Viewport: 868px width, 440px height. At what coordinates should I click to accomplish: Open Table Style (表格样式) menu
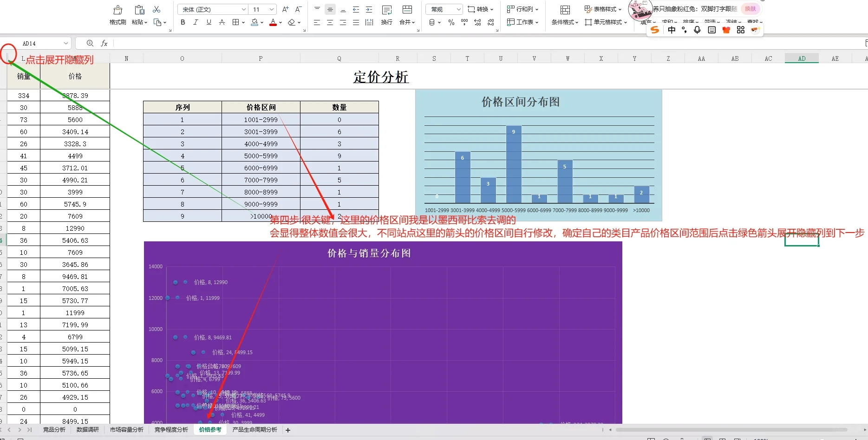602,9
